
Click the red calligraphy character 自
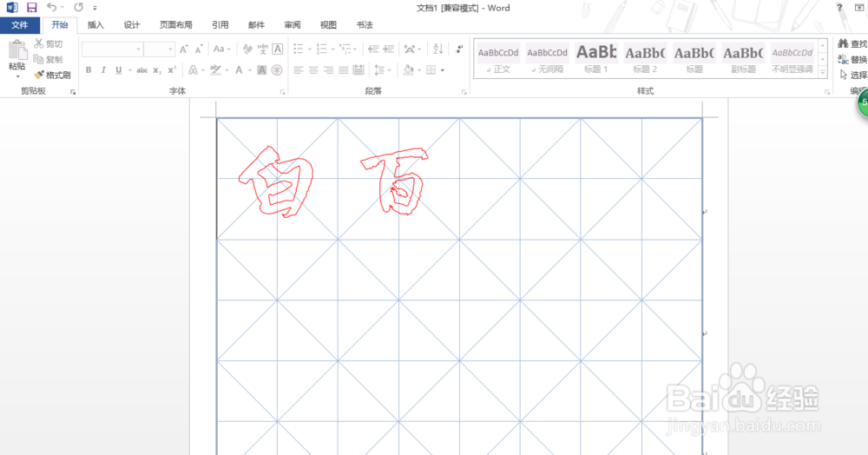click(x=276, y=181)
